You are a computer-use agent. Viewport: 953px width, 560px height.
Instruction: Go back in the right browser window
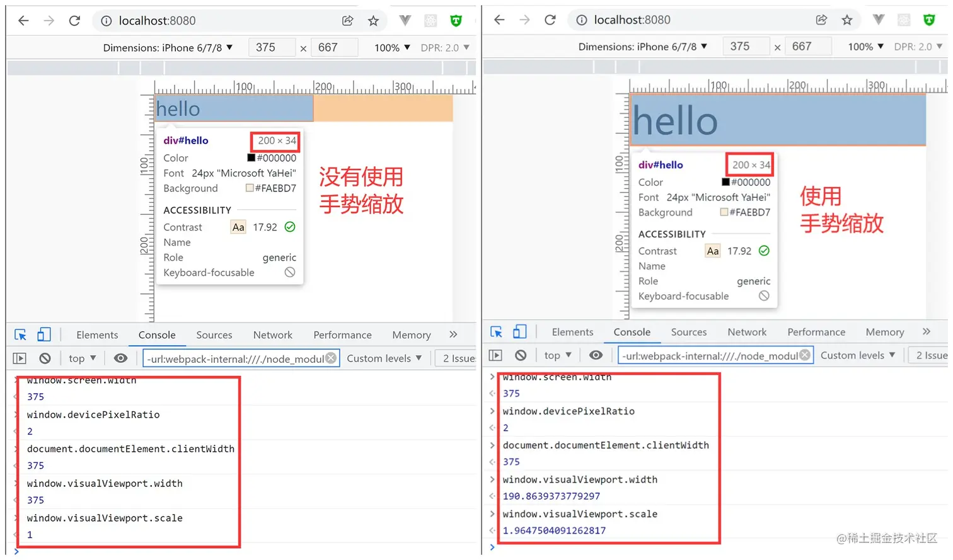pyautogui.click(x=499, y=20)
